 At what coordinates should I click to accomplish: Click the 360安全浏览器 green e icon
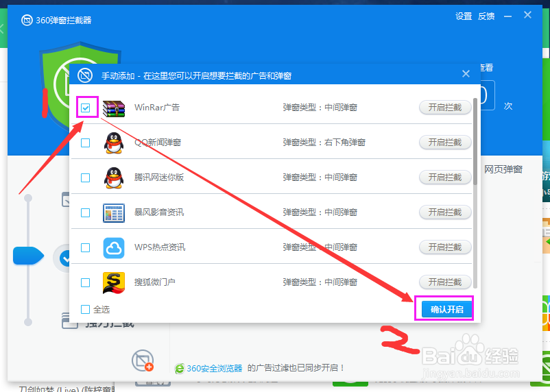(x=180, y=368)
